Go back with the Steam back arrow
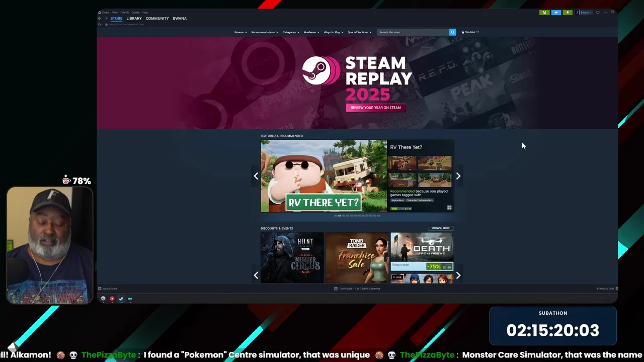The height and width of the screenshot is (362, 644). click(100, 19)
